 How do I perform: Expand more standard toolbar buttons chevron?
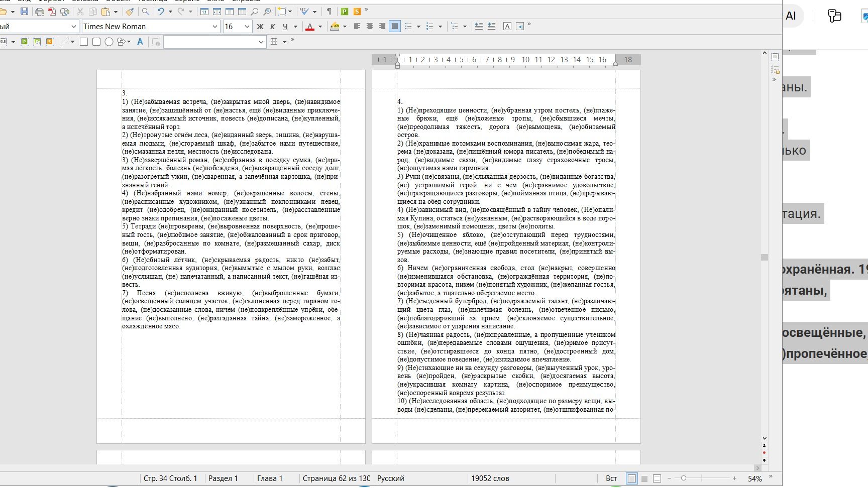coord(366,9)
